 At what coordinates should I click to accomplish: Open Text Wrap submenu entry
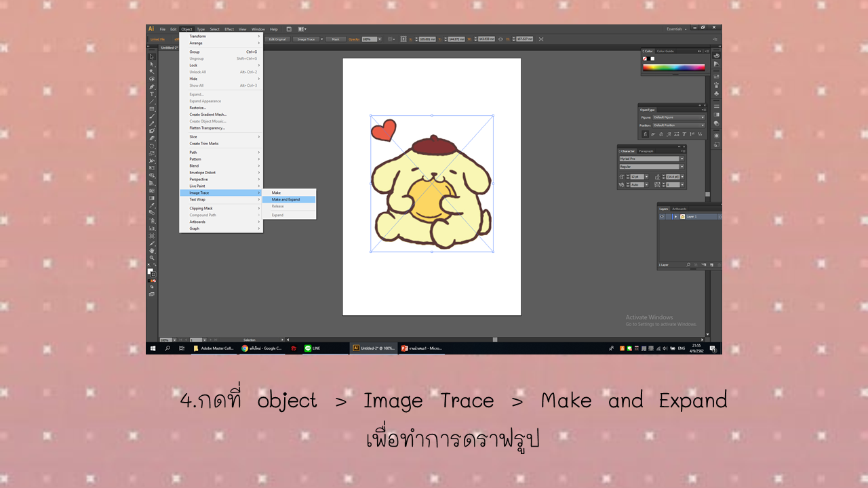click(220, 199)
